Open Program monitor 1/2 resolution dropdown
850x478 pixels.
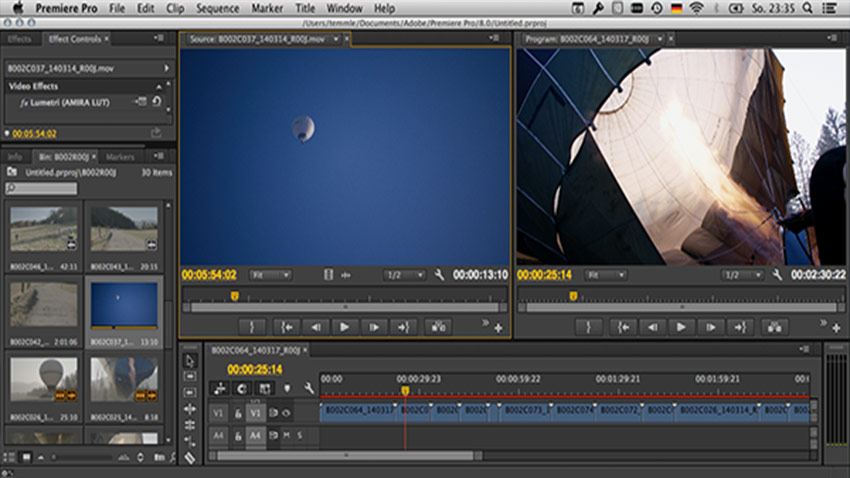(742, 275)
